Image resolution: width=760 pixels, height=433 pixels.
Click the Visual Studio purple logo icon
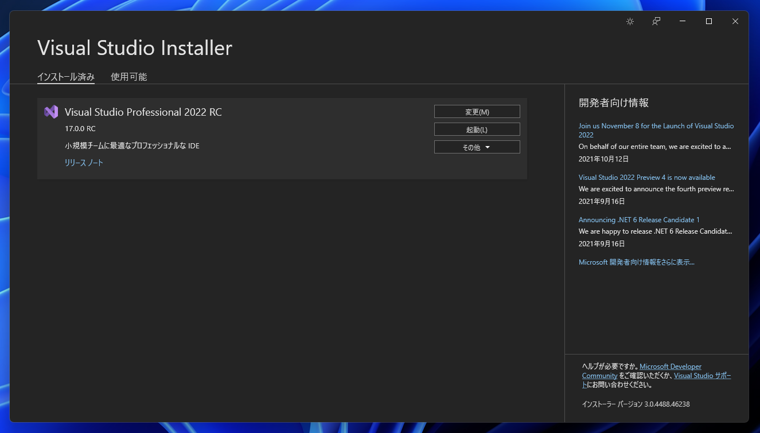tap(51, 112)
